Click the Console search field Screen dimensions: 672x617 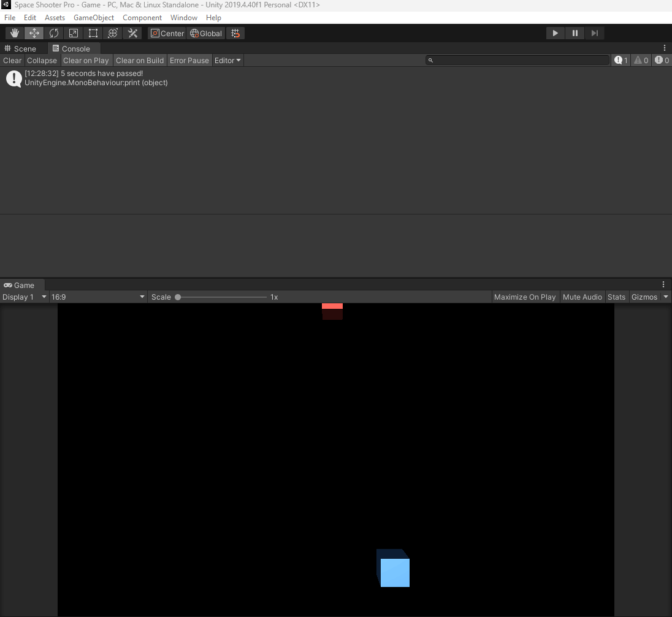pyautogui.click(x=518, y=60)
